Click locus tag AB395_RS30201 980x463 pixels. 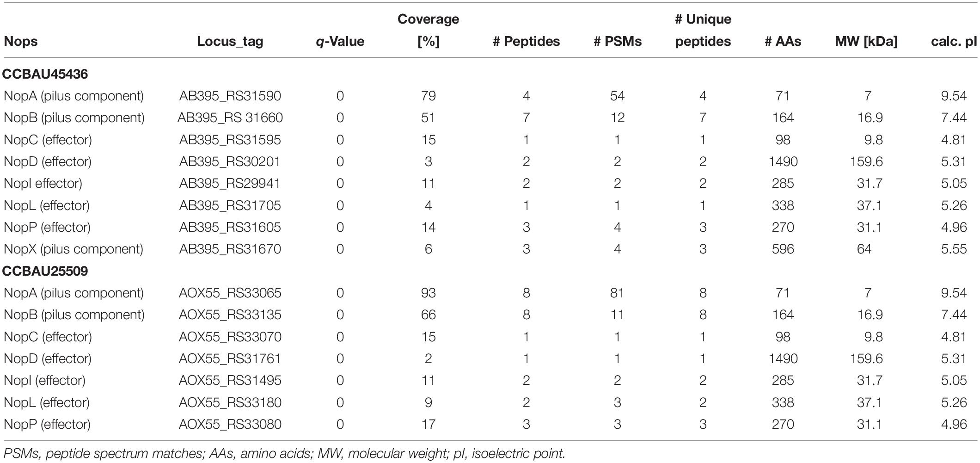(230, 162)
